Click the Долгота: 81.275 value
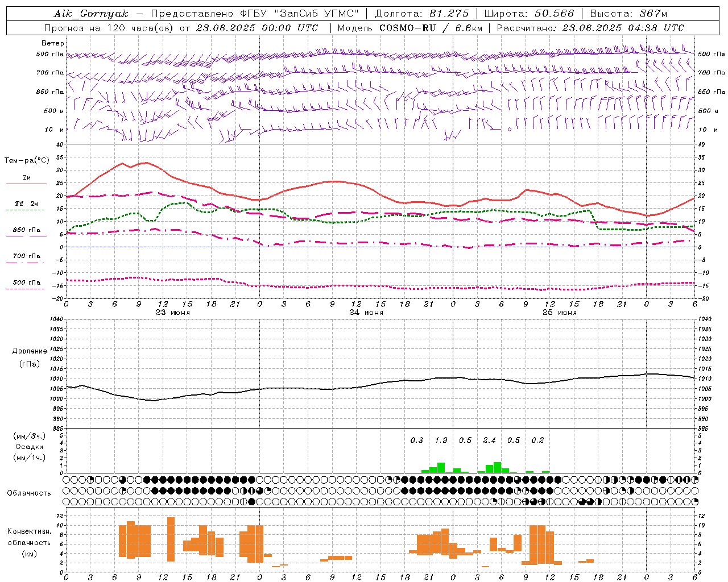Image resolution: width=728 pixels, height=582 pixels. pos(422,14)
